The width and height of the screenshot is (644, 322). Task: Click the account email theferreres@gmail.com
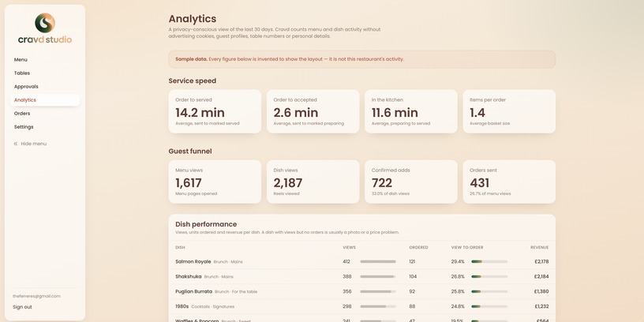36,296
